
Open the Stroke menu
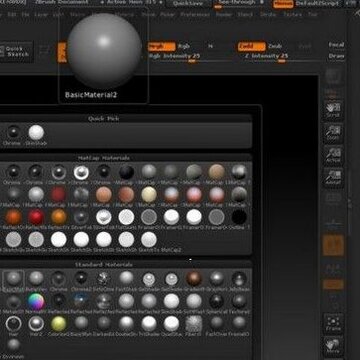tap(268, 15)
